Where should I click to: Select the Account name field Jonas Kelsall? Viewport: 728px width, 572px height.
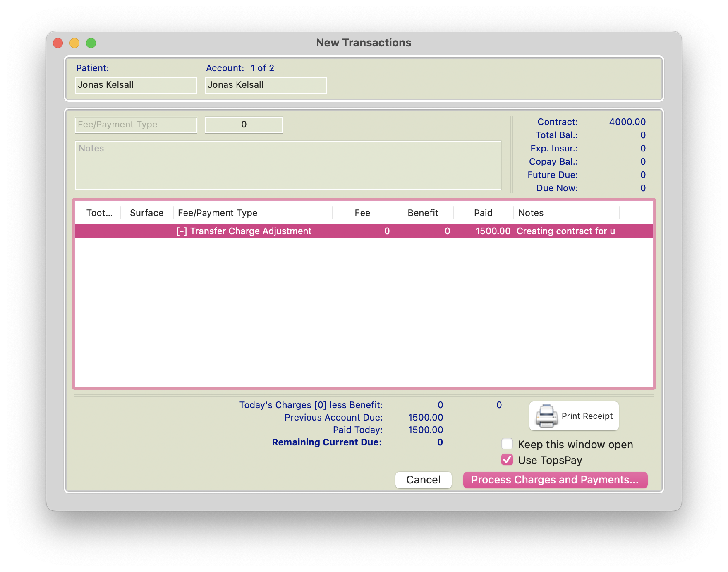click(266, 85)
